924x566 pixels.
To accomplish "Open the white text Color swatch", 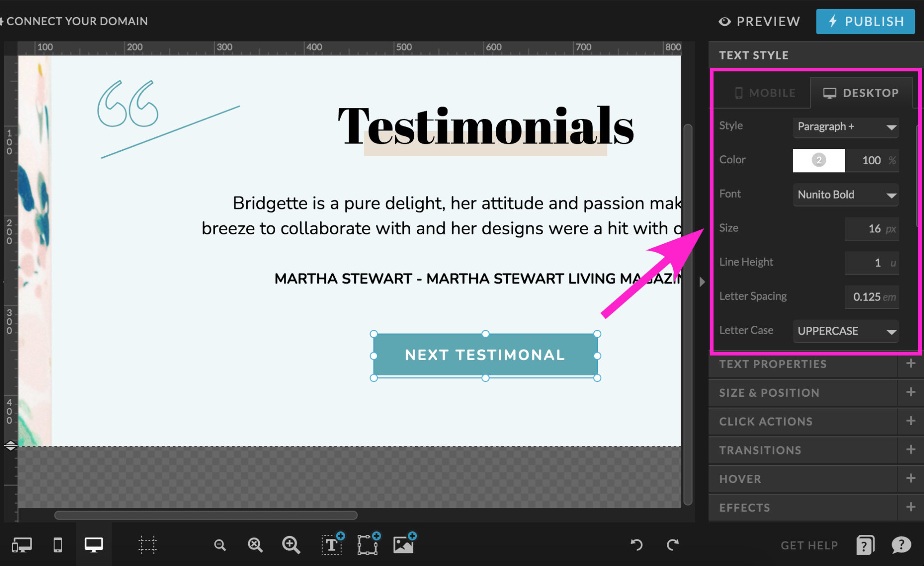I will pyautogui.click(x=818, y=160).
